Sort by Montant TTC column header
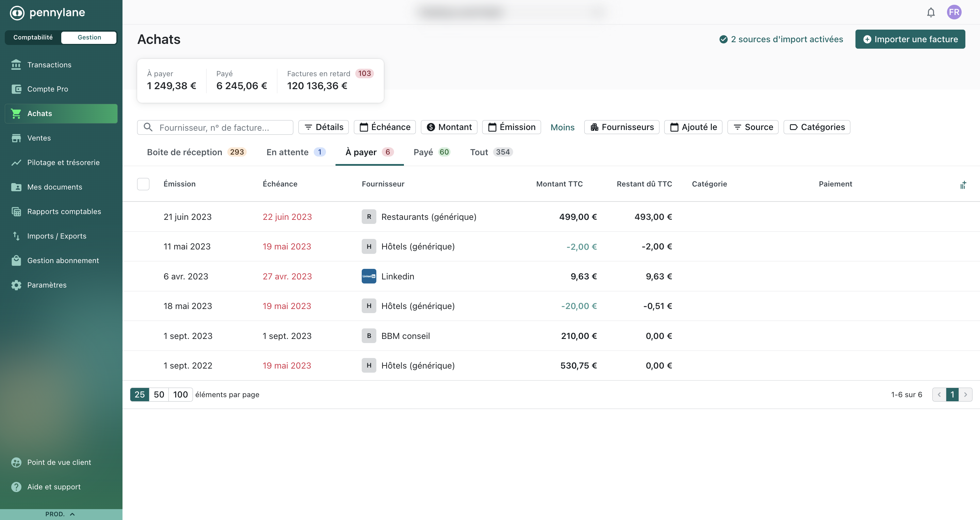The image size is (980, 520). (559, 184)
